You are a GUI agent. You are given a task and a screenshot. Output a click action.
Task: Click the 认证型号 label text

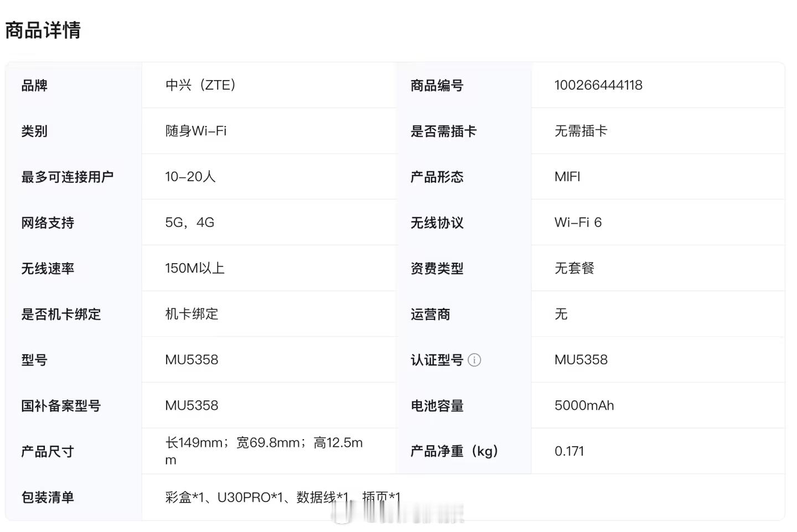437,360
